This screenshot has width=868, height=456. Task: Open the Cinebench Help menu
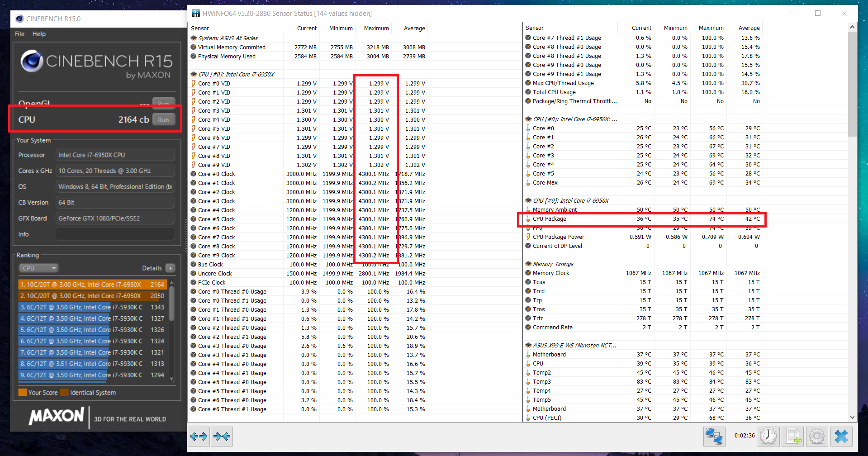39,34
